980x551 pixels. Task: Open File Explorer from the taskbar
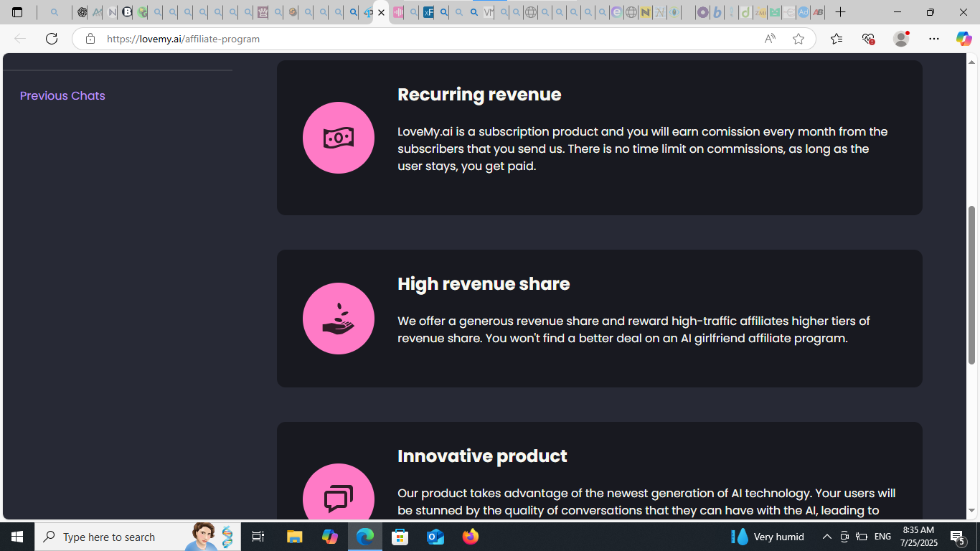click(x=295, y=537)
